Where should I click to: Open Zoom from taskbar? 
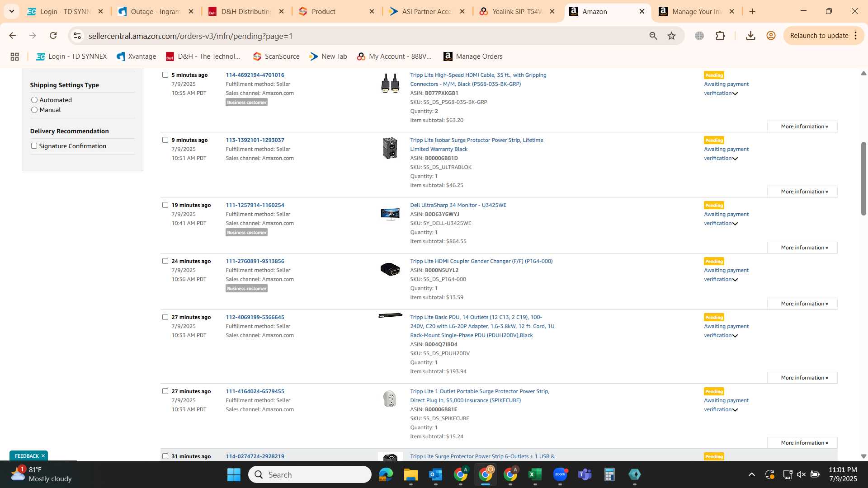(x=560, y=474)
